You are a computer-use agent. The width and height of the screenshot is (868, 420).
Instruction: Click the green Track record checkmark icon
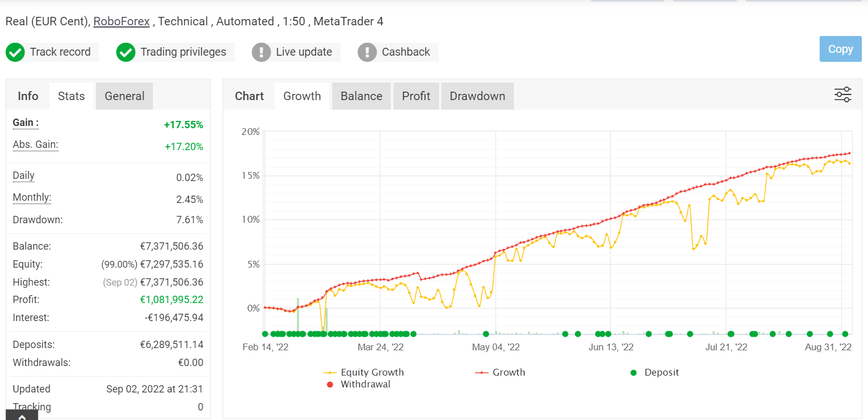click(x=15, y=52)
